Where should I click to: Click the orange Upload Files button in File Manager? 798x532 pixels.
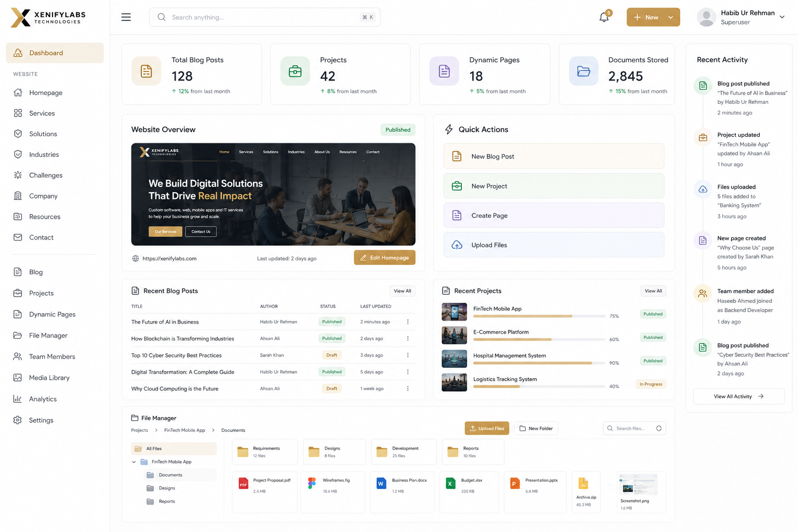point(487,429)
